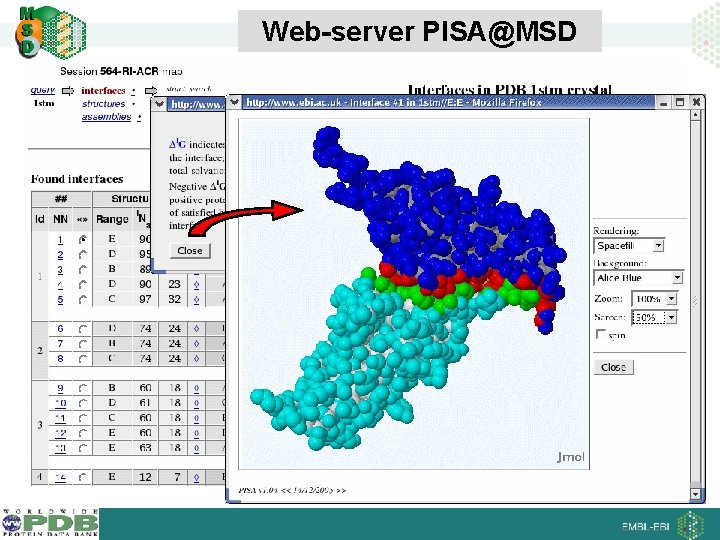Click the scroll-down arrow of the Firefox window

click(x=696, y=495)
